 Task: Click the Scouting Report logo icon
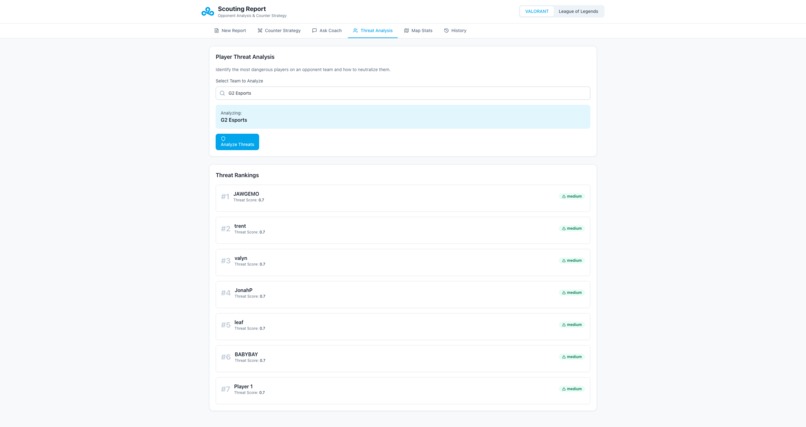208,11
